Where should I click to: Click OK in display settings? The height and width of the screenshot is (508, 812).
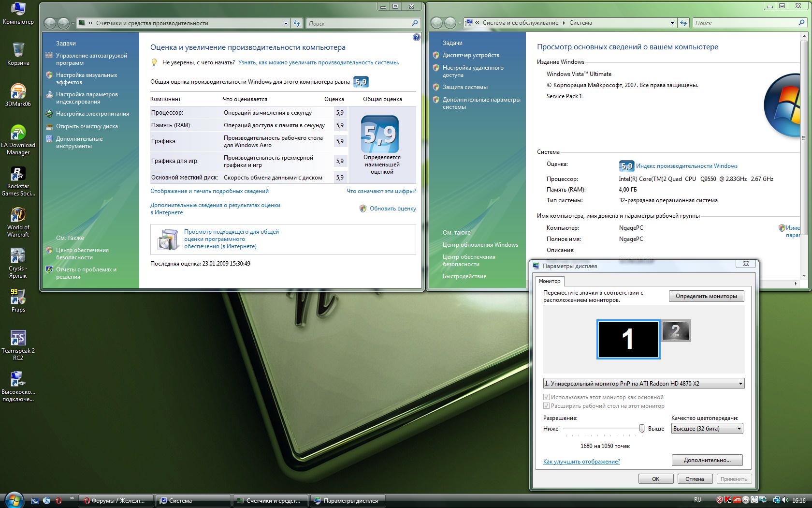[x=656, y=479]
